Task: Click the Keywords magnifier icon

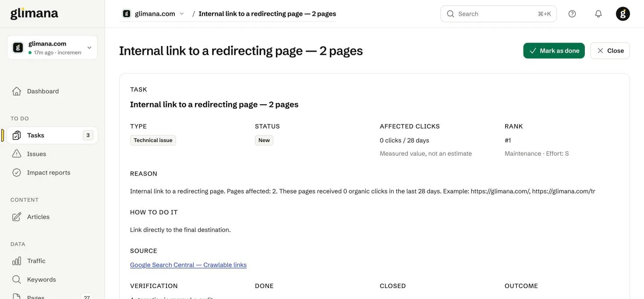Action: [17, 280]
